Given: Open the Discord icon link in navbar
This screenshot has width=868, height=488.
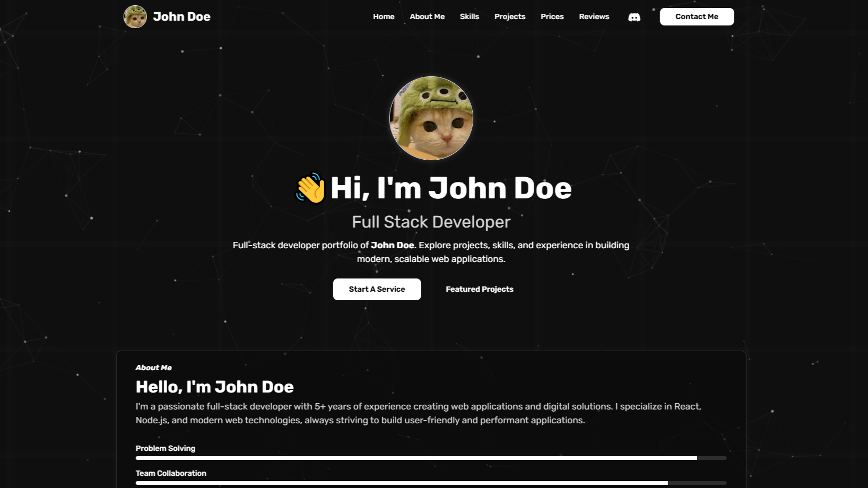Looking at the screenshot, I should pyautogui.click(x=634, y=17).
